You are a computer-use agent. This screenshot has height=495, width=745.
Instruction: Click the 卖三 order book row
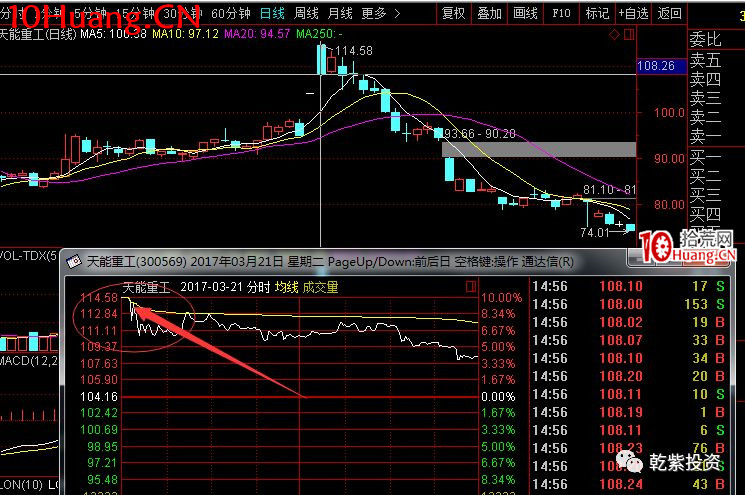tap(706, 98)
